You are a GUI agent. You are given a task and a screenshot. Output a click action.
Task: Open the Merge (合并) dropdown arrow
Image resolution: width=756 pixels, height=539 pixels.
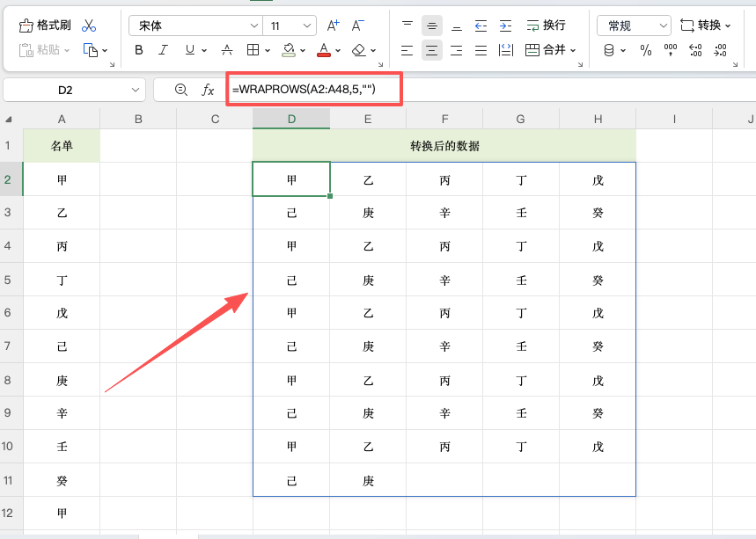573,51
